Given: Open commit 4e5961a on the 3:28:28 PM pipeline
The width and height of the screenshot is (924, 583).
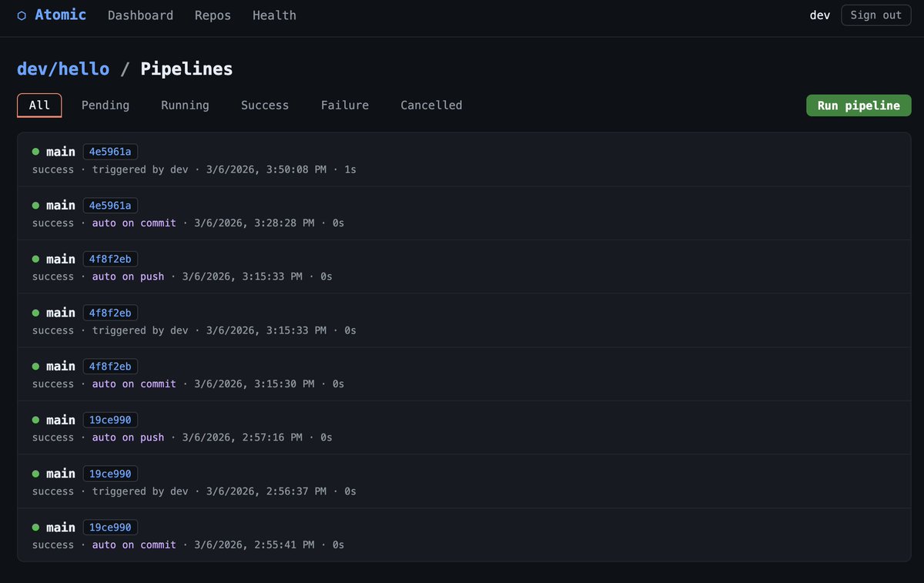Looking at the screenshot, I should (x=110, y=206).
